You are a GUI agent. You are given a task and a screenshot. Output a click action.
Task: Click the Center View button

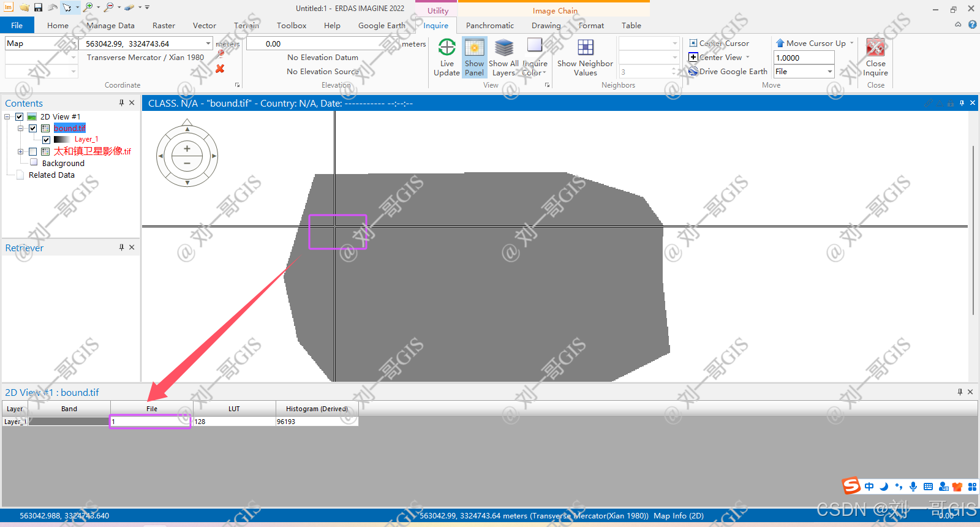coord(715,58)
